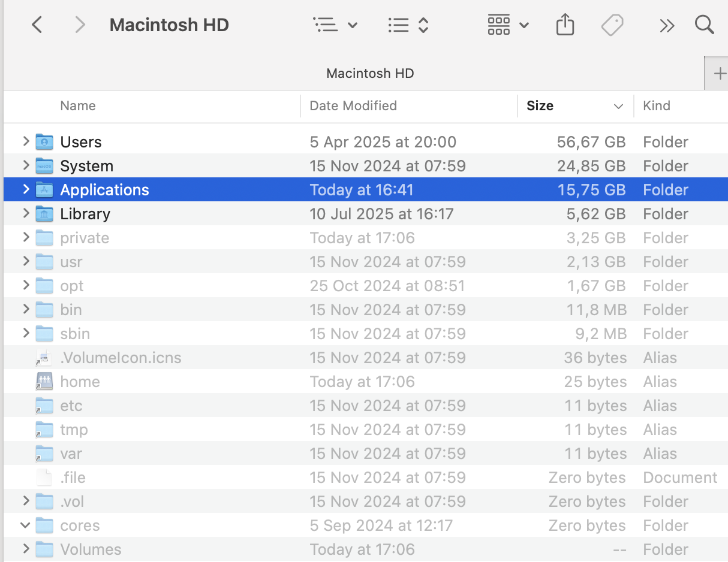
Task: Open the Group By grid dropdown
Action: coord(507,25)
